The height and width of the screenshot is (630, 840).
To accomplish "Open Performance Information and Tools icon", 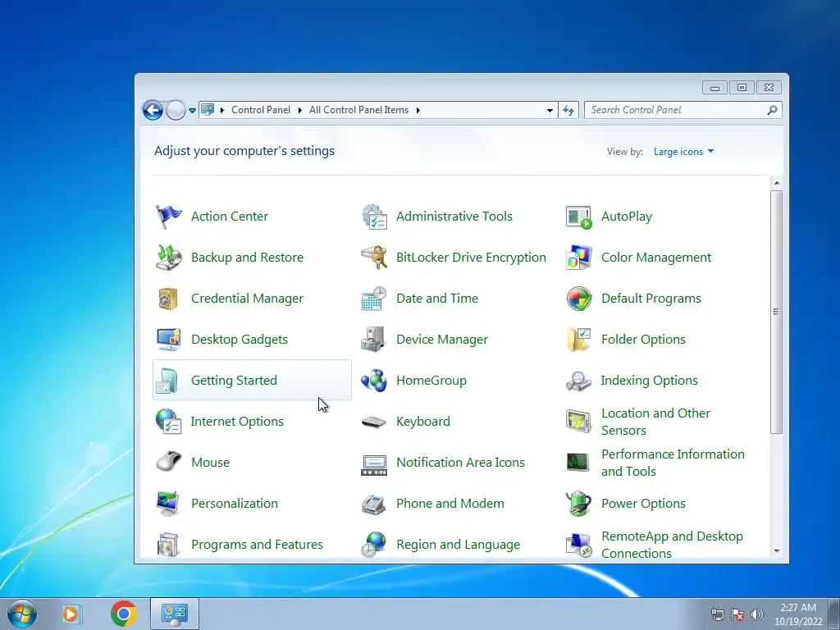I will [x=578, y=463].
